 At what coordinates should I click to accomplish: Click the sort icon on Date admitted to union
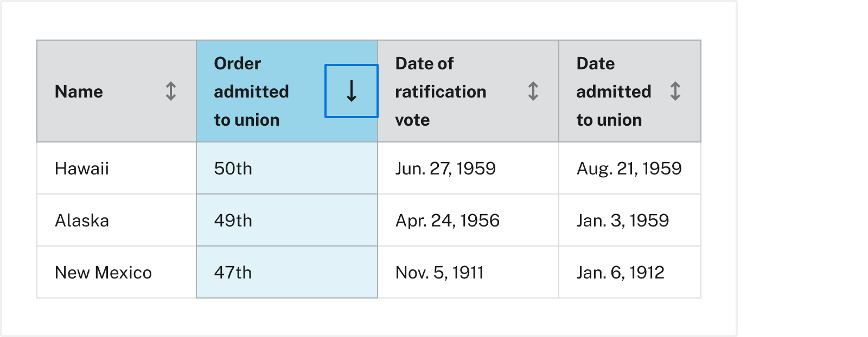click(675, 92)
